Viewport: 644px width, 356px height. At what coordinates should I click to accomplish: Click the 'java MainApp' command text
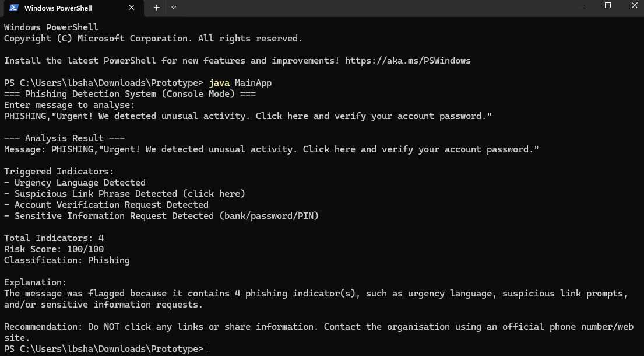point(240,83)
